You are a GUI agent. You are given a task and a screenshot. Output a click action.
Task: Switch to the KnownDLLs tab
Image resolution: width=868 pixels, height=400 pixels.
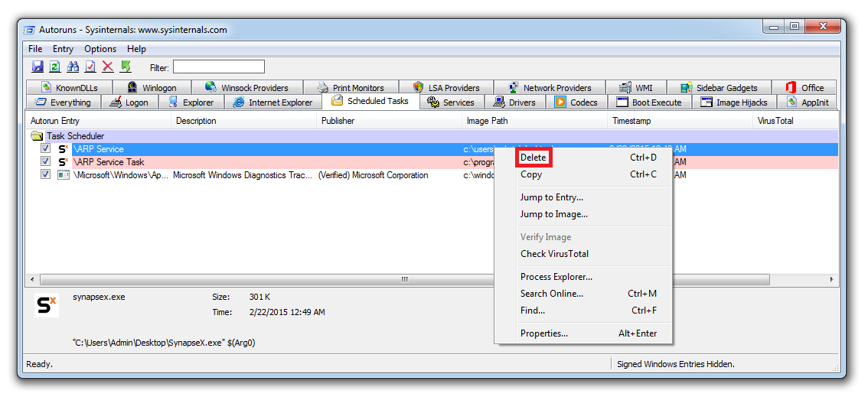(x=69, y=87)
